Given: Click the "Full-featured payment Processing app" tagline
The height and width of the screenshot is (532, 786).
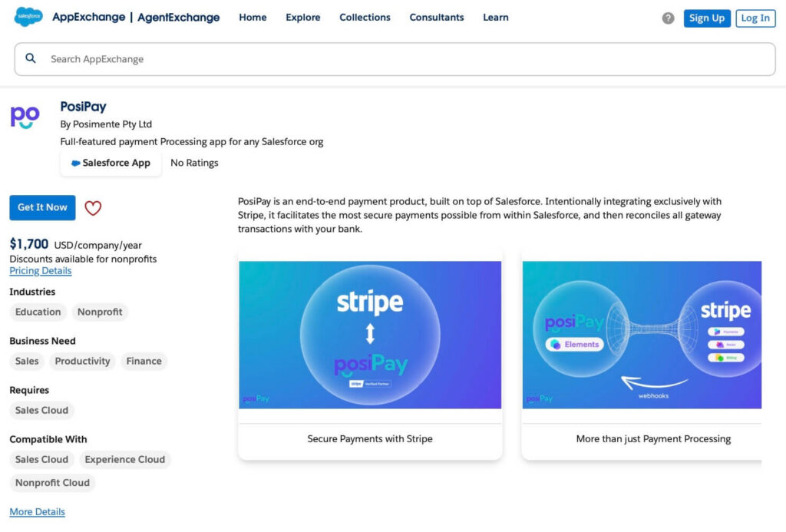Looking at the screenshot, I should [x=191, y=141].
